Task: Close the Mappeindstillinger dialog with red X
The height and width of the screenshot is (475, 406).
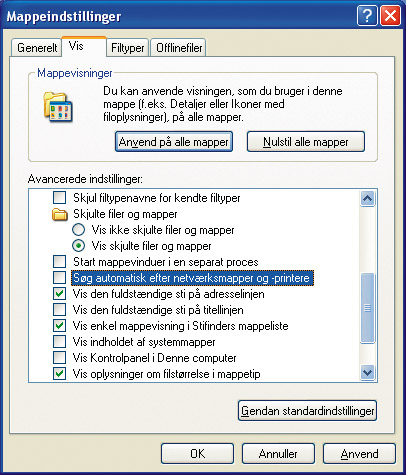Action: tap(390, 16)
